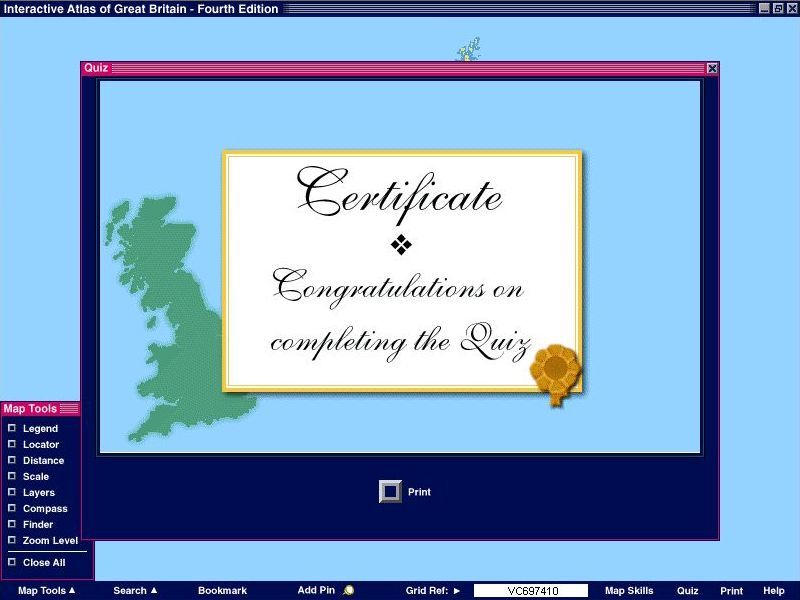Toggle the Legend checkbox

click(12, 428)
